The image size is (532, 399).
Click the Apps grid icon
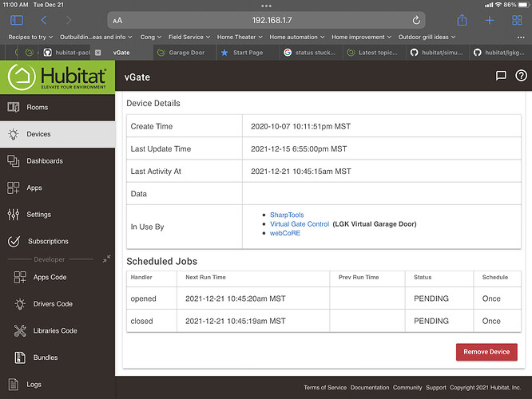14,188
